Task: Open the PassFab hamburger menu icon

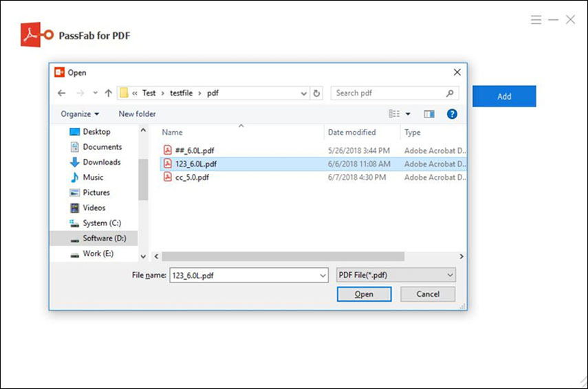Action: pos(536,20)
